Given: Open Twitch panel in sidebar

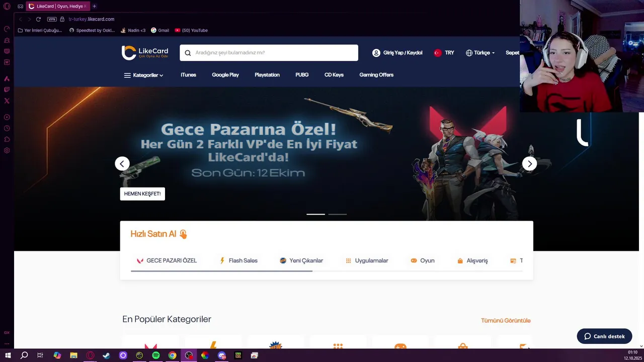Looking at the screenshot, I should [x=7, y=89].
